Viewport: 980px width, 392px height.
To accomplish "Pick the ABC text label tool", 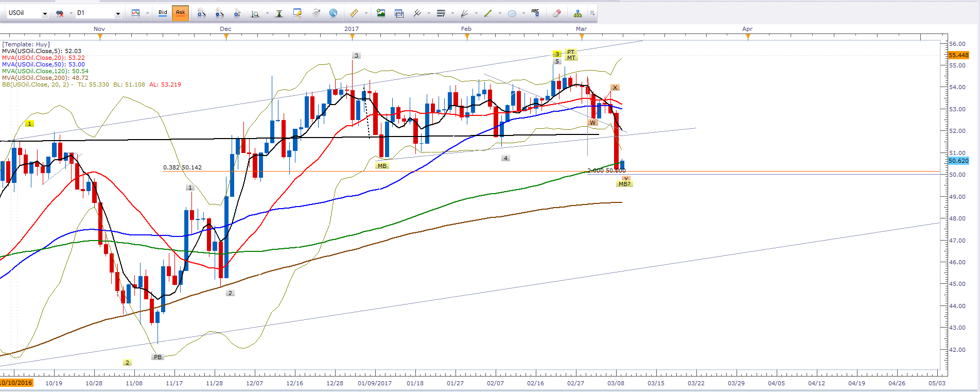I will click(535, 13).
